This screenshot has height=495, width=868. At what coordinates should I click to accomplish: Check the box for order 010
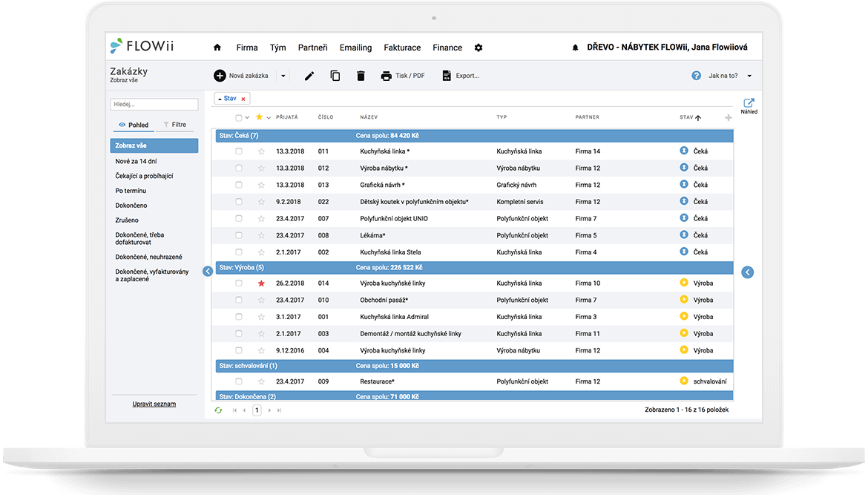point(239,300)
